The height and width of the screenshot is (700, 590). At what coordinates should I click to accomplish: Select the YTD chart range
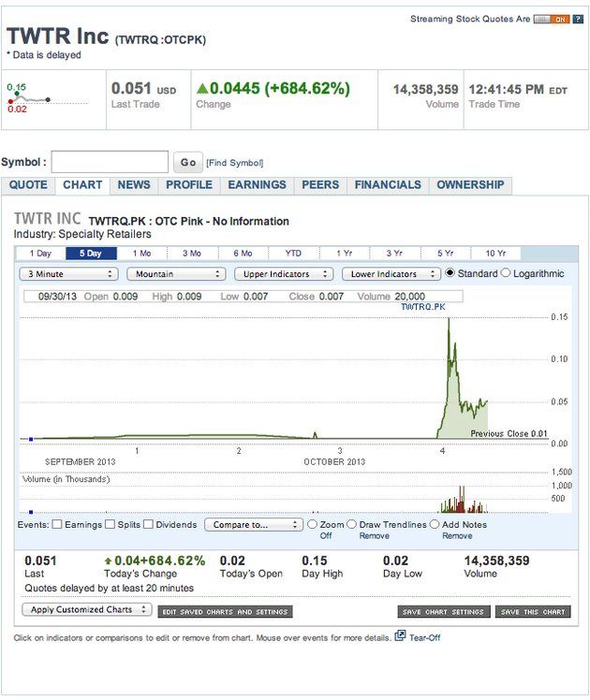293,253
